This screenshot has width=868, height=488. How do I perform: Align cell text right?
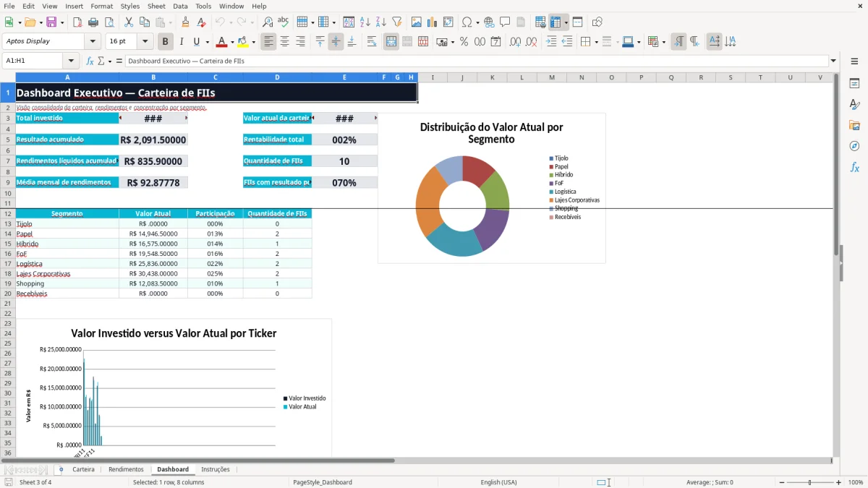[301, 42]
